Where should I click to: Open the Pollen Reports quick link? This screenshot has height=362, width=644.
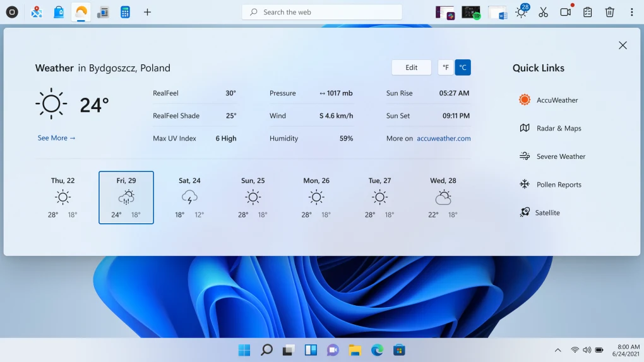click(551, 185)
